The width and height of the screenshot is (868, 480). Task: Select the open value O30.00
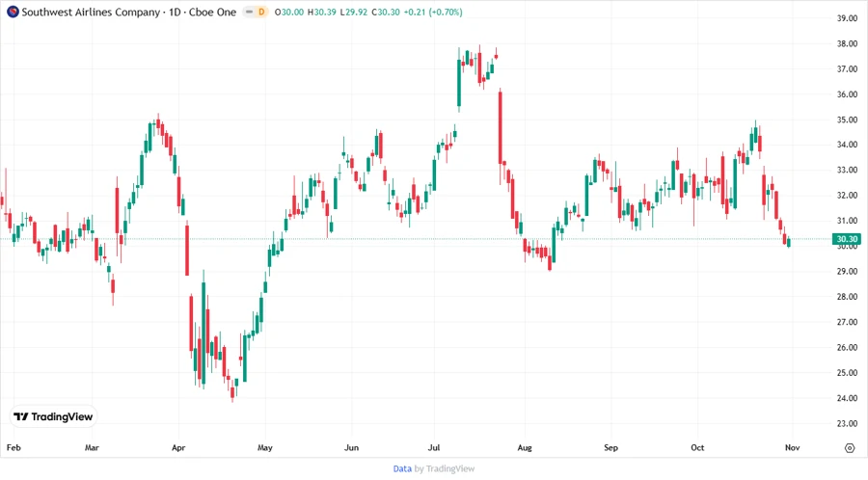289,12
